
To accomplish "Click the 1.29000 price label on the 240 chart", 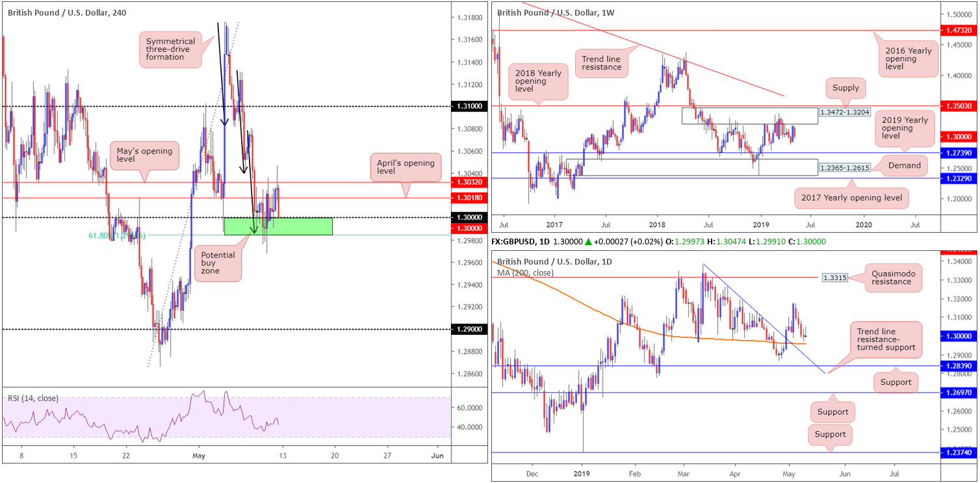I will [x=468, y=330].
